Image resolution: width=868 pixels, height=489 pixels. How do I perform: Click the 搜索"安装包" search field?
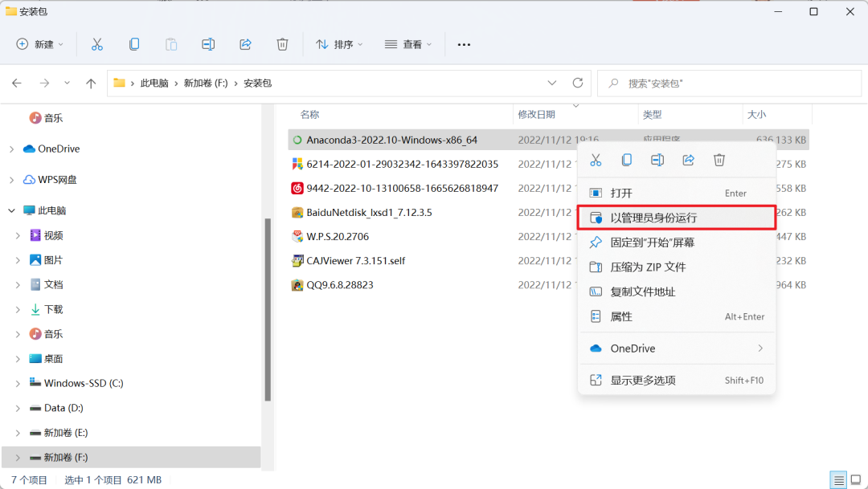(730, 83)
